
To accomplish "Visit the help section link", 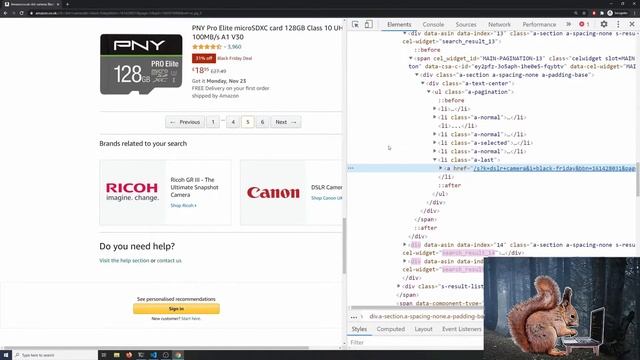I will 124,260.
